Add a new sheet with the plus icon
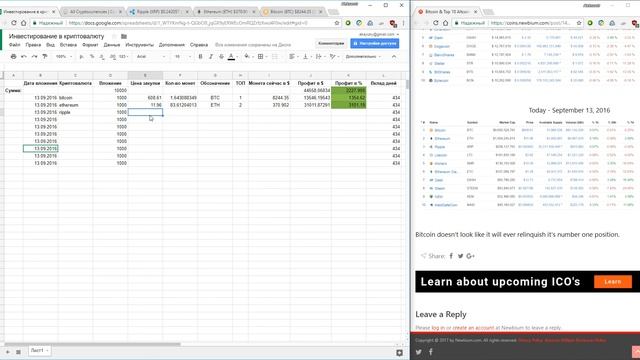640x360 pixels. (x=8, y=351)
